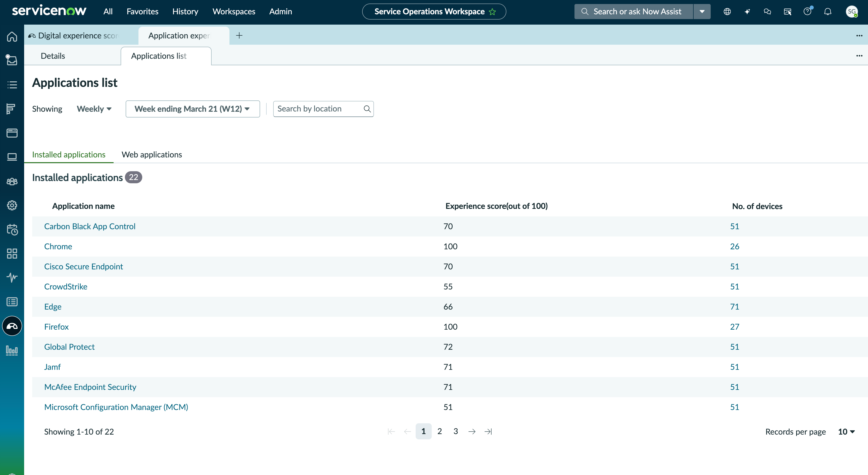
Task: Open the top tab bar more options ellipsis
Action: click(x=859, y=35)
